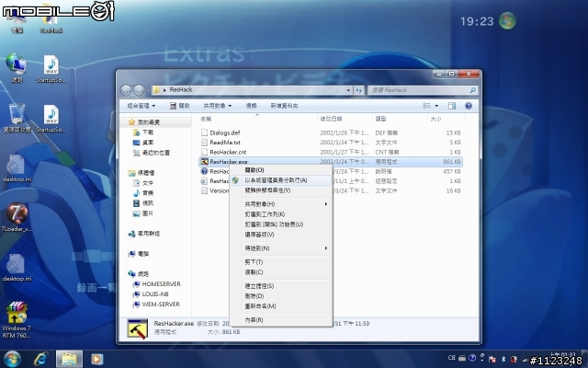Select the 7Loader desktop icon
Image resolution: width=588 pixels, height=368 pixels.
point(17,217)
